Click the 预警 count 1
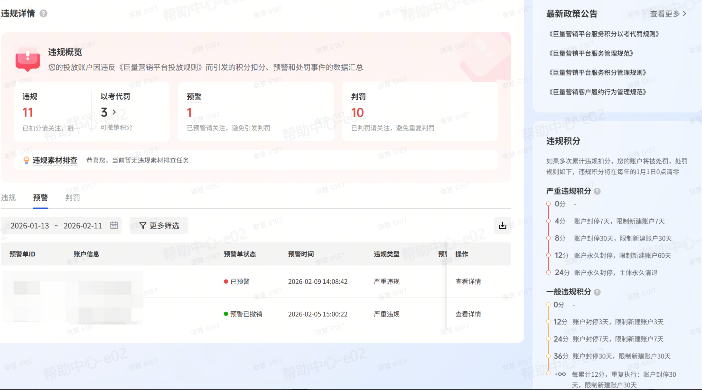The width and height of the screenshot is (702, 390). click(189, 112)
